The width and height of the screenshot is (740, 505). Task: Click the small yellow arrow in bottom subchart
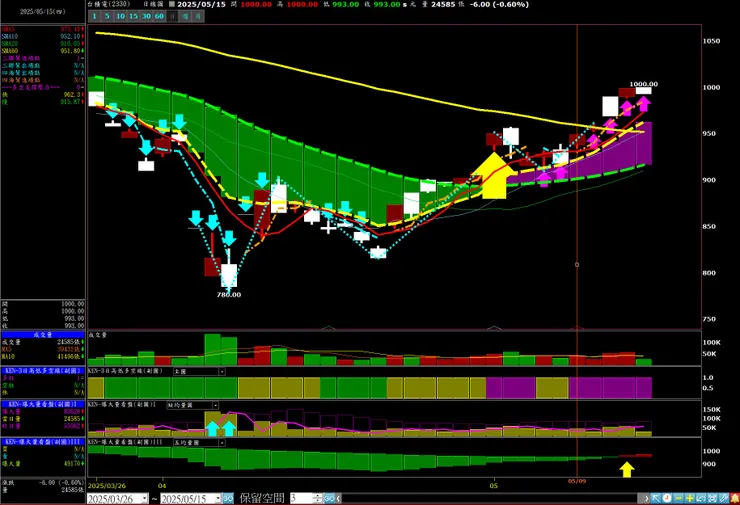point(627,470)
